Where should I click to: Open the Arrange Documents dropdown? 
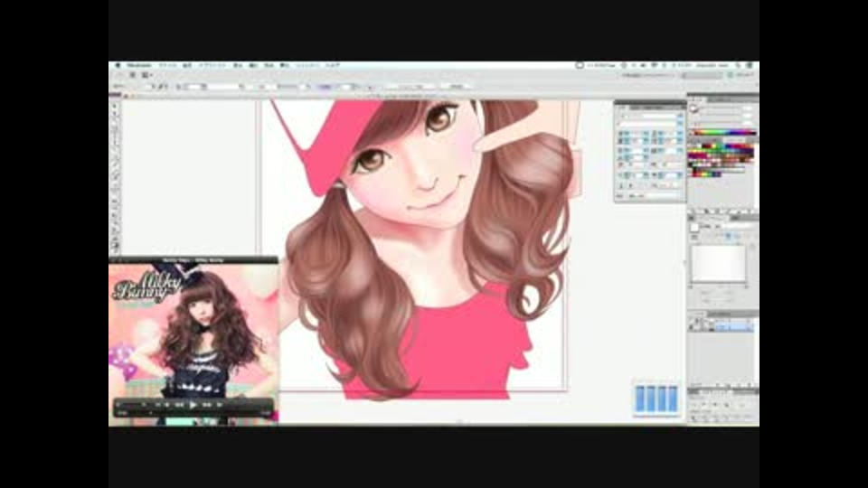pos(146,75)
